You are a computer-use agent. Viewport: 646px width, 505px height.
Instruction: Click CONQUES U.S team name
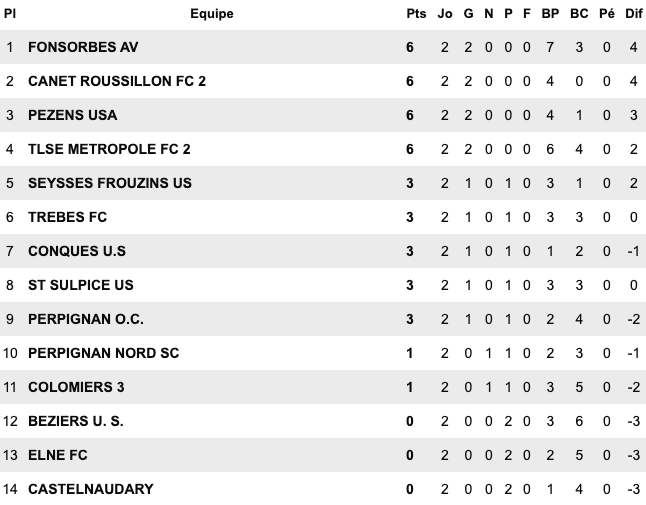click(x=77, y=251)
